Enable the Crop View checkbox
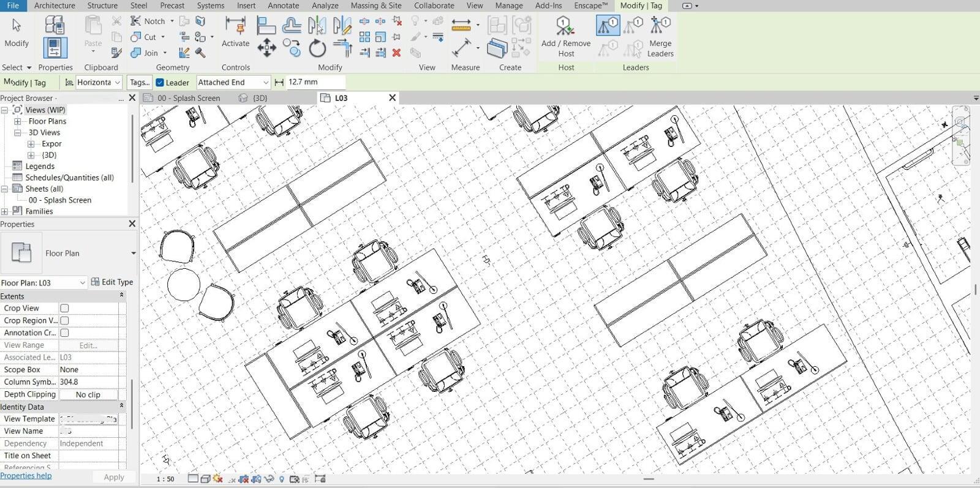The height and width of the screenshot is (488, 980). click(x=64, y=309)
